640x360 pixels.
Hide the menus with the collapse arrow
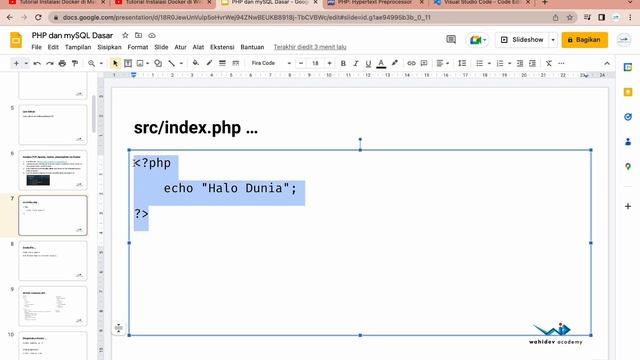[607, 63]
